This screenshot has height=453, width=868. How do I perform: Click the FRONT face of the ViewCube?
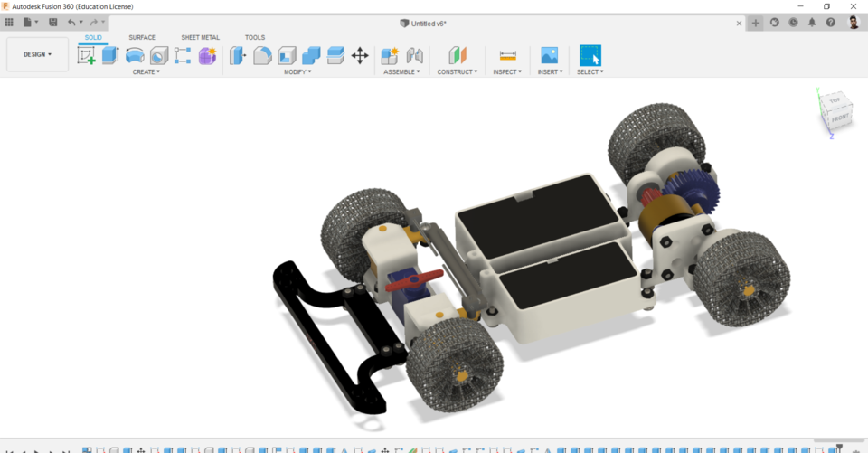(840, 118)
